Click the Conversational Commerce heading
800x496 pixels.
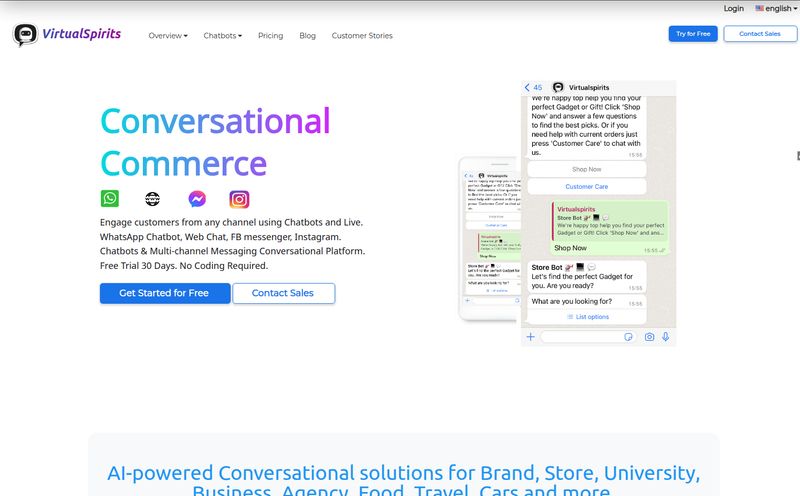click(215, 142)
